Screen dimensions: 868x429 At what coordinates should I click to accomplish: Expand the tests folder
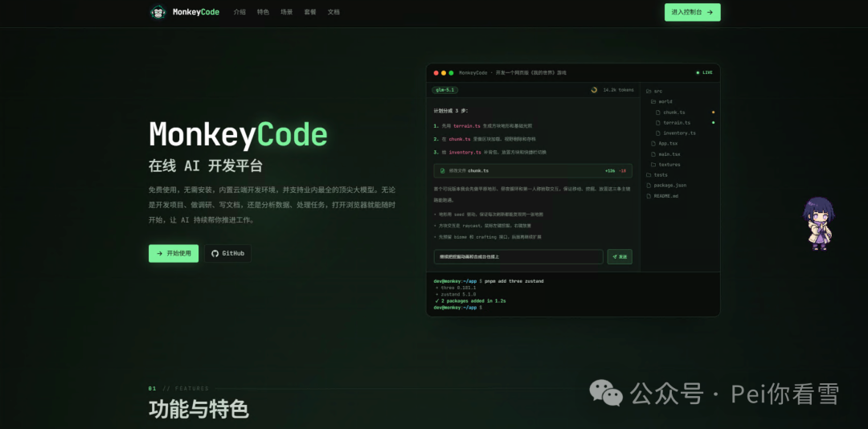(657, 175)
